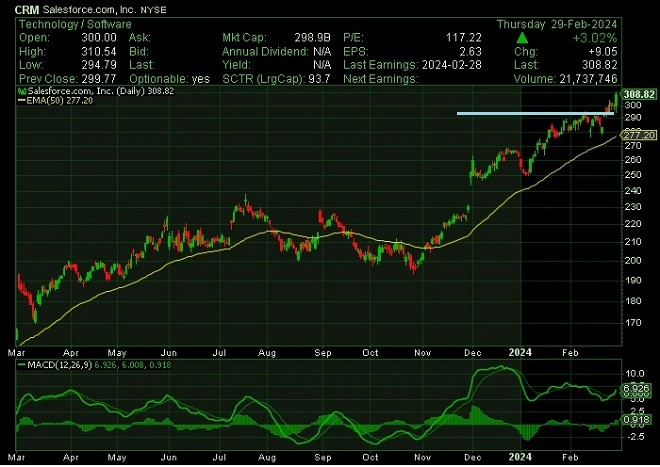Click the green up-arrow change indicator
Image resolution: width=660 pixels, height=467 pixels.
coord(522,38)
